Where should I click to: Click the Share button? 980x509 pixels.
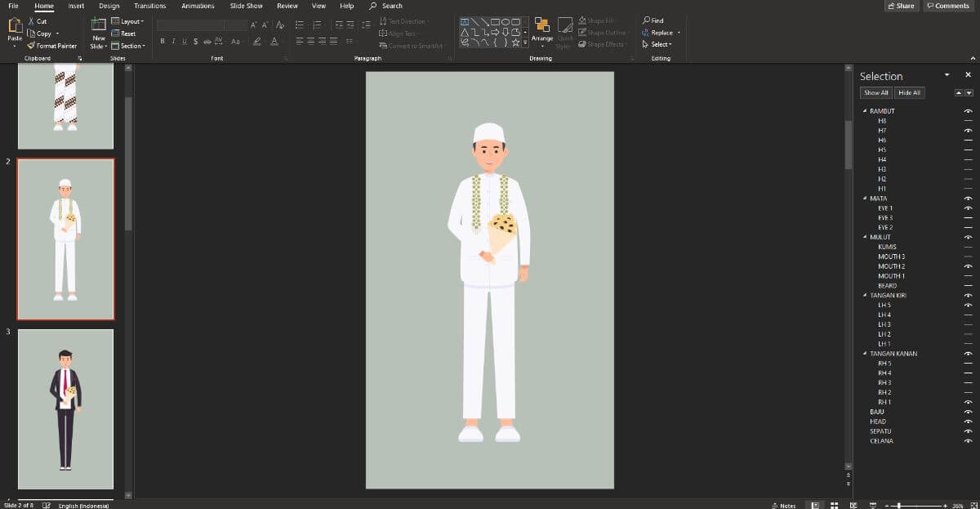[x=901, y=6]
